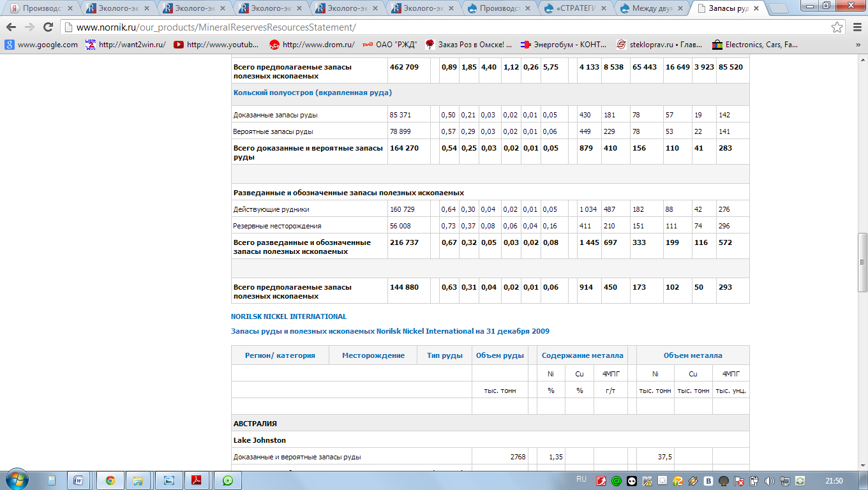Open the steklоprav.ru bookmark
Viewport: 868px width, 490px height.
661,45
